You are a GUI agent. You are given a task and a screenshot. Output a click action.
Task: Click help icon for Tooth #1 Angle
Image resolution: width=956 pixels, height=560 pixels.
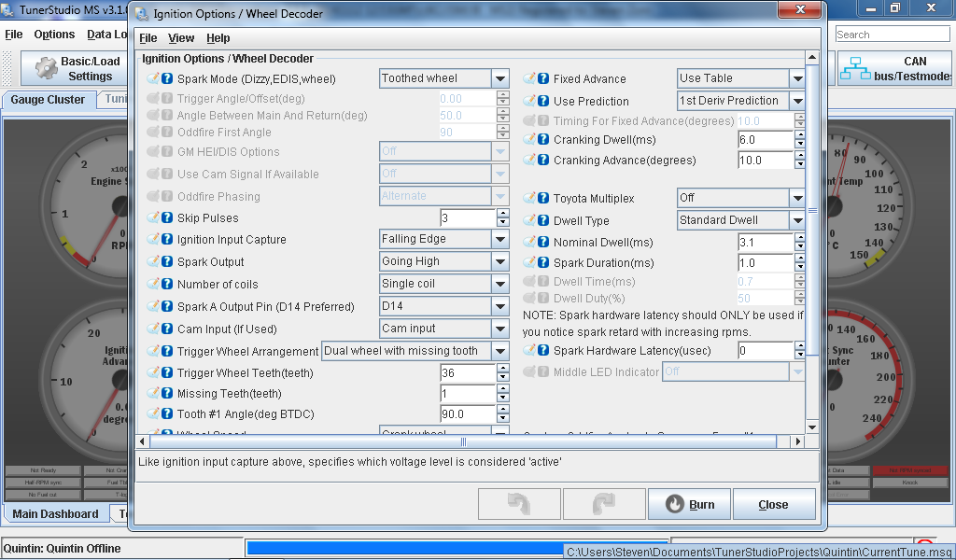(167, 413)
